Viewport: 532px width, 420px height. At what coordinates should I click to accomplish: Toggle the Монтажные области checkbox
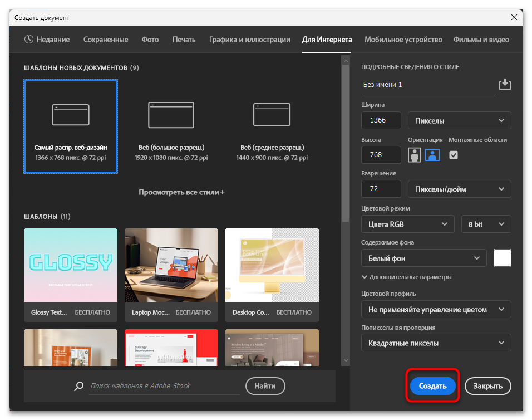pos(454,155)
